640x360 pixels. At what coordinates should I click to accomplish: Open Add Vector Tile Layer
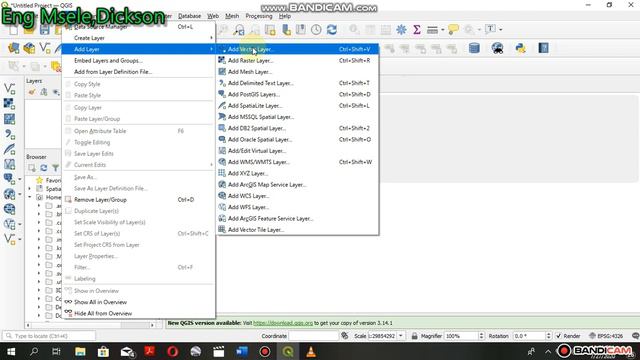[298, 230]
